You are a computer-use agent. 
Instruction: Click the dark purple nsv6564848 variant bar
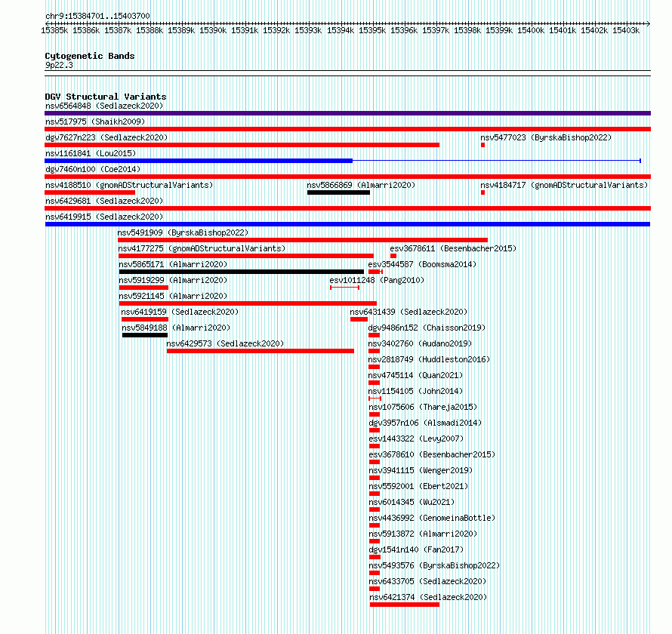(x=347, y=113)
